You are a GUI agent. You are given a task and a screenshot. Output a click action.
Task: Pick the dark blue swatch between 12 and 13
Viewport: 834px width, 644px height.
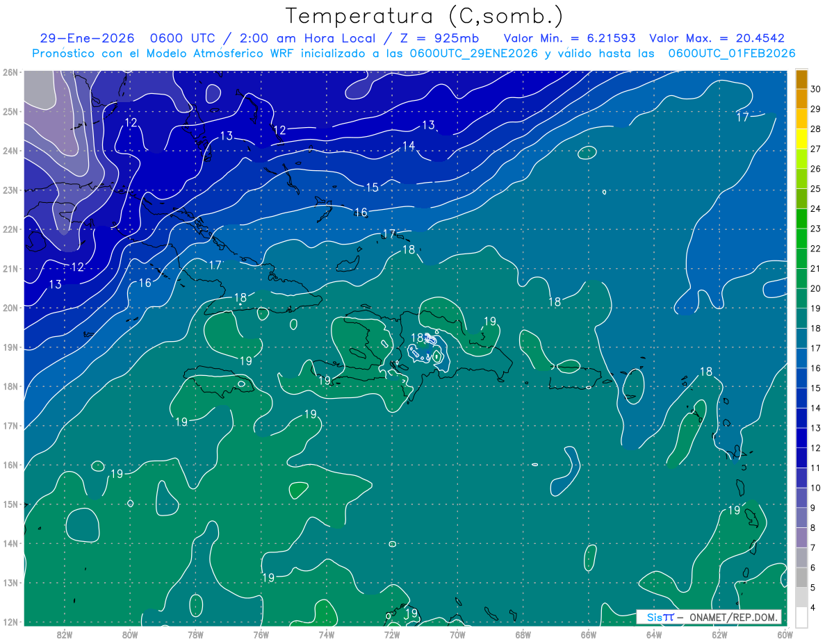point(802,438)
